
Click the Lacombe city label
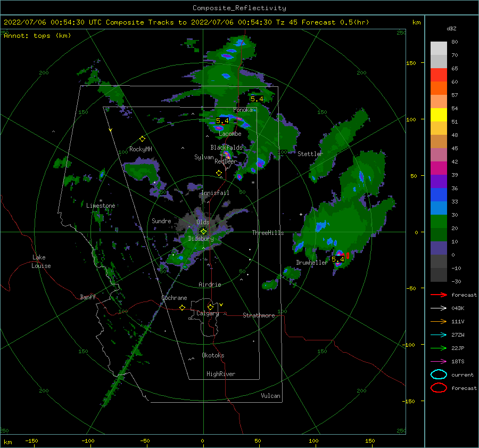[230, 134]
